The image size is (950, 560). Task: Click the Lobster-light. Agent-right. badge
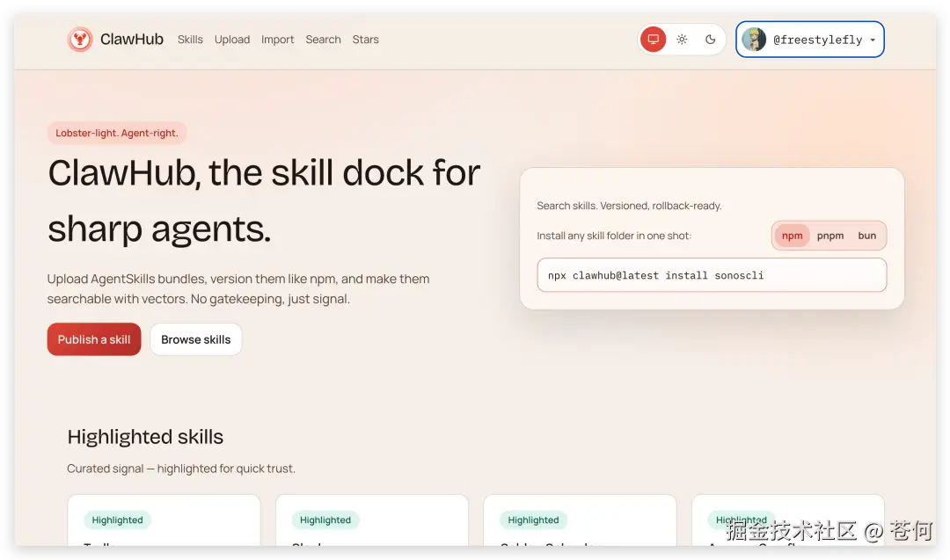point(117,134)
